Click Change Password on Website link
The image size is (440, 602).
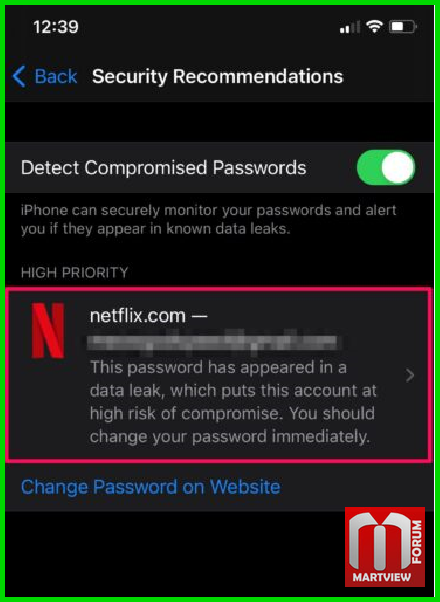tap(151, 487)
